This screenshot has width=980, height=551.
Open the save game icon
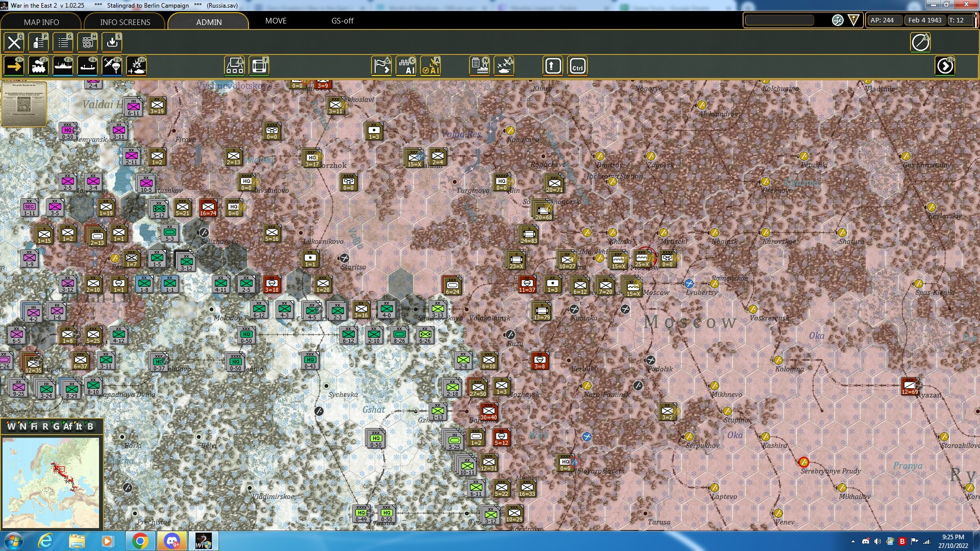(112, 42)
